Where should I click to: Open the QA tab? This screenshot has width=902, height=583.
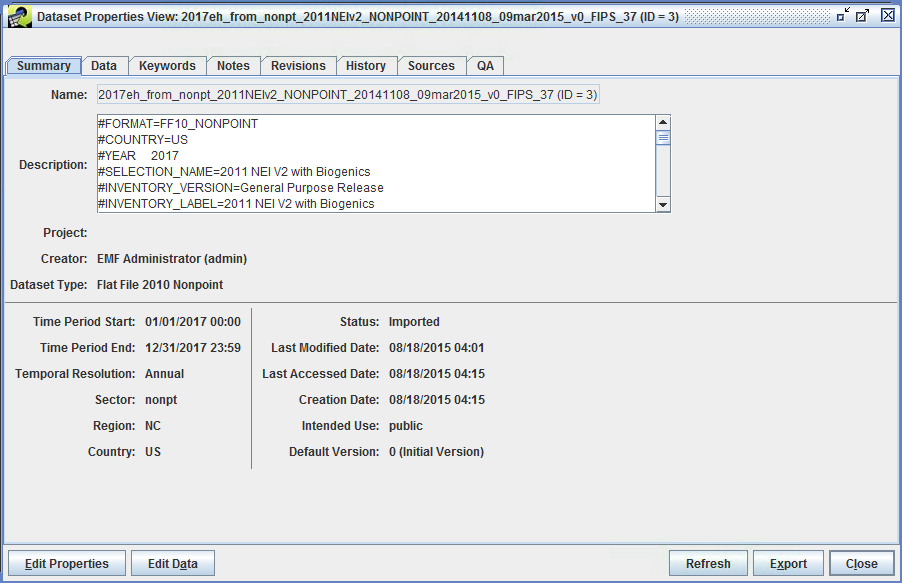pos(485,65)
